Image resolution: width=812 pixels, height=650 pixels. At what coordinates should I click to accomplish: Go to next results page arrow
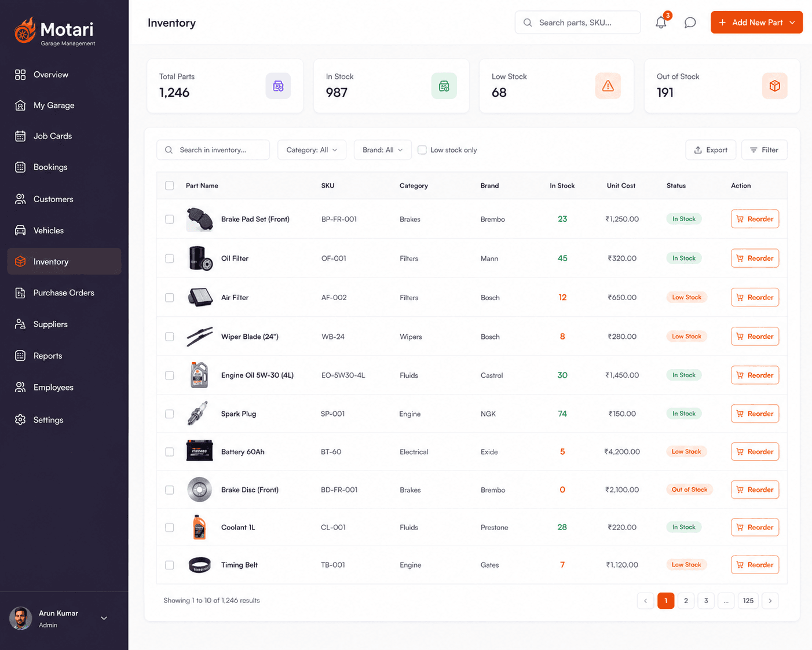(770, 601)
